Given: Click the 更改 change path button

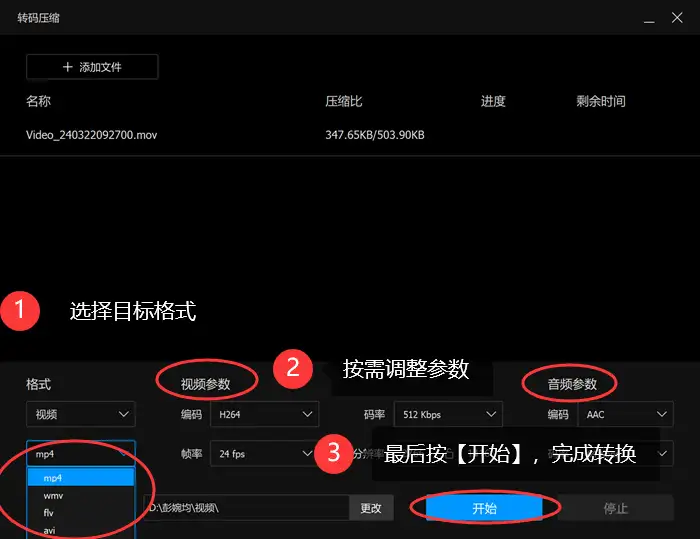Looking at the screenshot, I should (x=371, y=508).
